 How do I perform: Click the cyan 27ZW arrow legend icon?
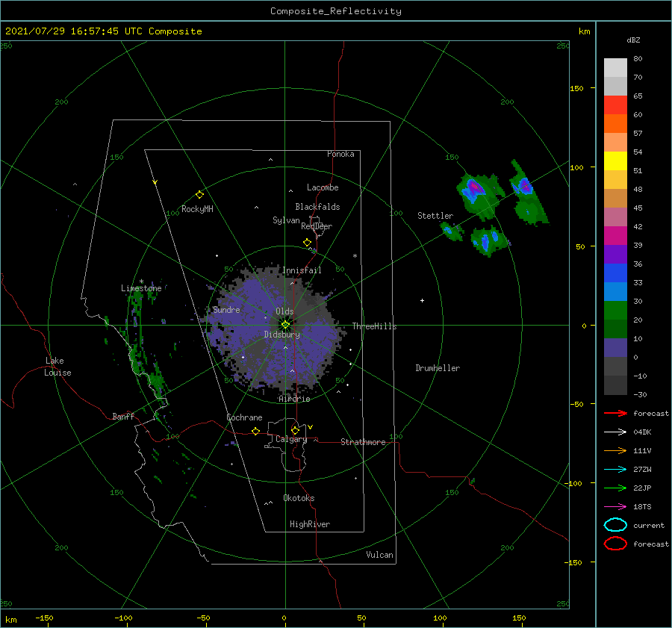point(615,470)
